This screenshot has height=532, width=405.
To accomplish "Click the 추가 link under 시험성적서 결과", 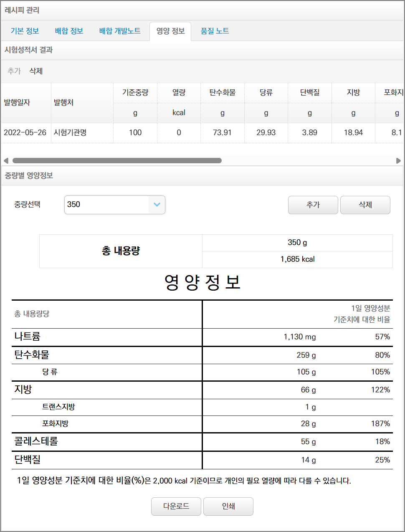I will 14,71.
